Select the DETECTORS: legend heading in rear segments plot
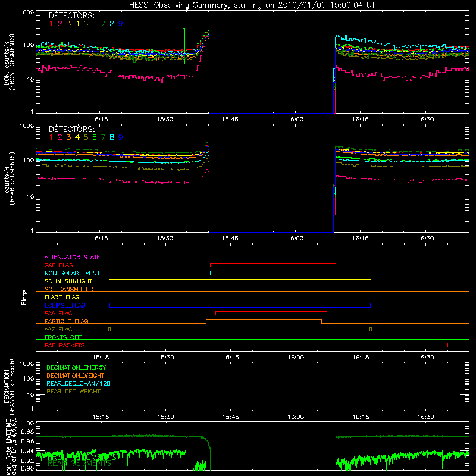This screenshot has height=476, width=476. point(71,129)
